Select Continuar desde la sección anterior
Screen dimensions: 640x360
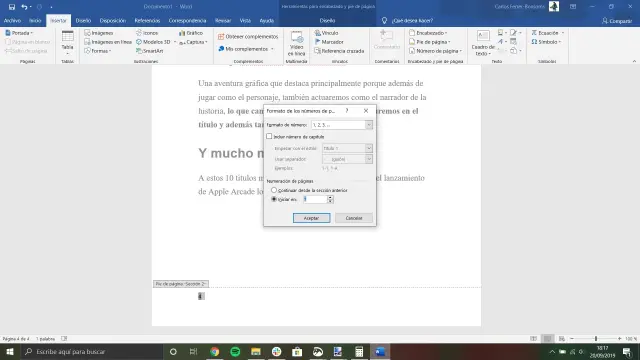274,190
